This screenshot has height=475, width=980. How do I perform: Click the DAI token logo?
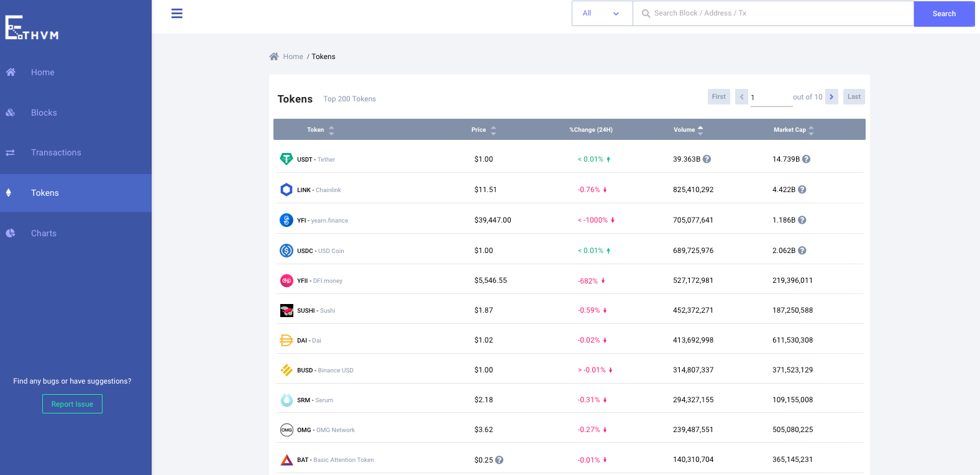point(286,340)
